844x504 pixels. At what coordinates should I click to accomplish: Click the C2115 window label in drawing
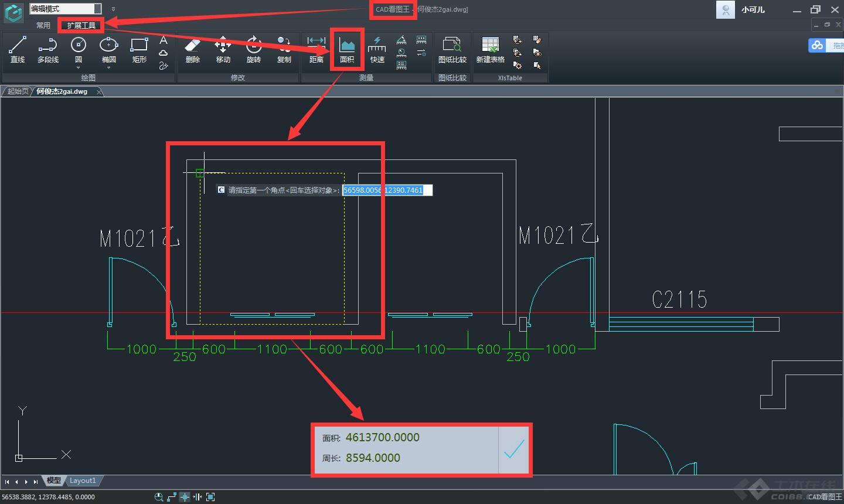tap(679, 299)
